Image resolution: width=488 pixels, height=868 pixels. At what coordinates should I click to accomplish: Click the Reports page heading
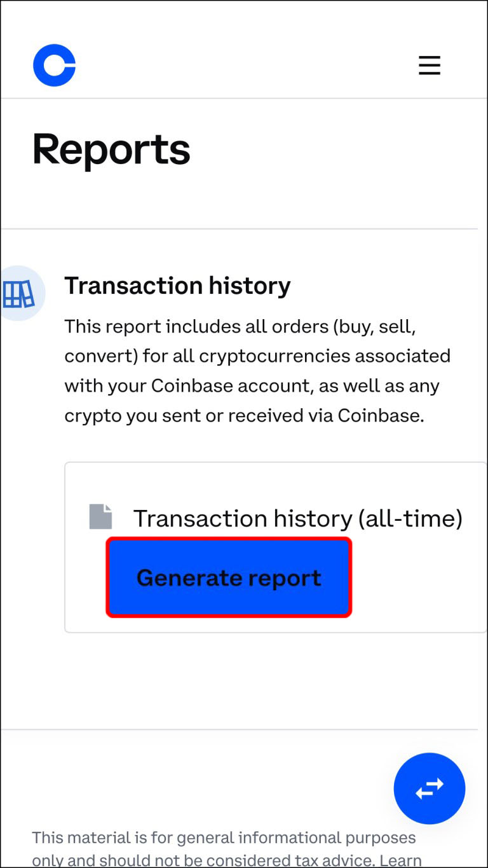111,149
